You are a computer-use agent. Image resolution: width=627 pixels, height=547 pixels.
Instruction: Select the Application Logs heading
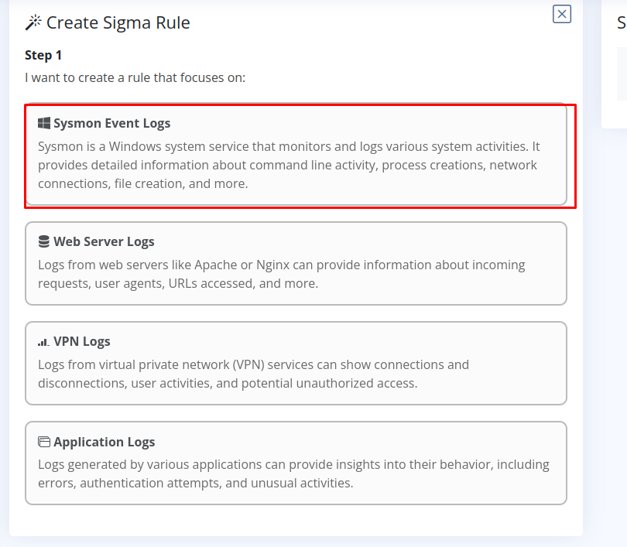(104, 442)
